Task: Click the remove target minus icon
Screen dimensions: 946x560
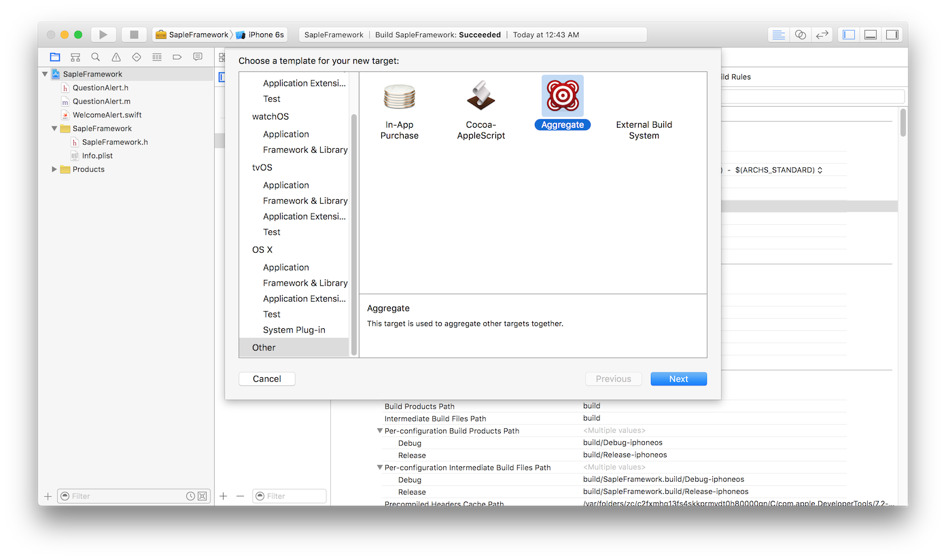Action: [240, 496]
